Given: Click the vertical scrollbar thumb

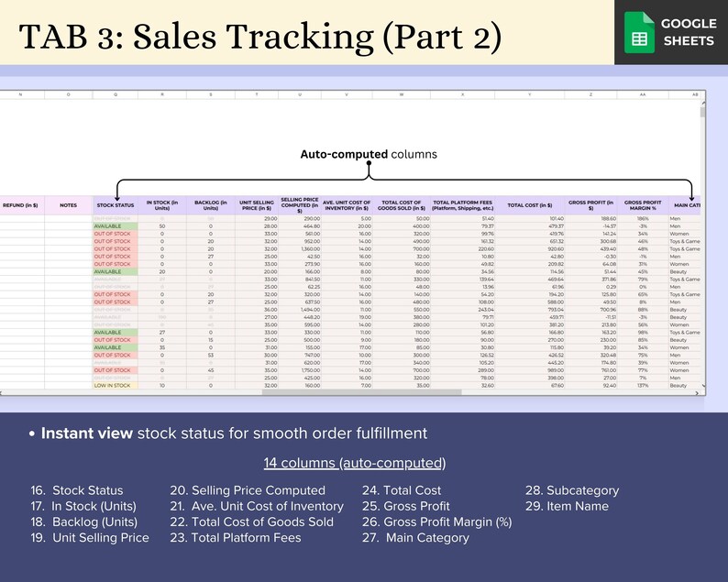Looking at the screenshot, I should coord(703,112).
